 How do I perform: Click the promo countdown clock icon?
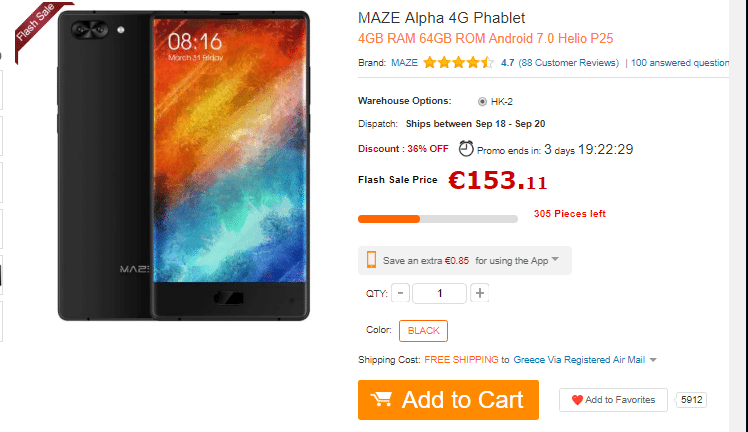click(x=466, y=149)
